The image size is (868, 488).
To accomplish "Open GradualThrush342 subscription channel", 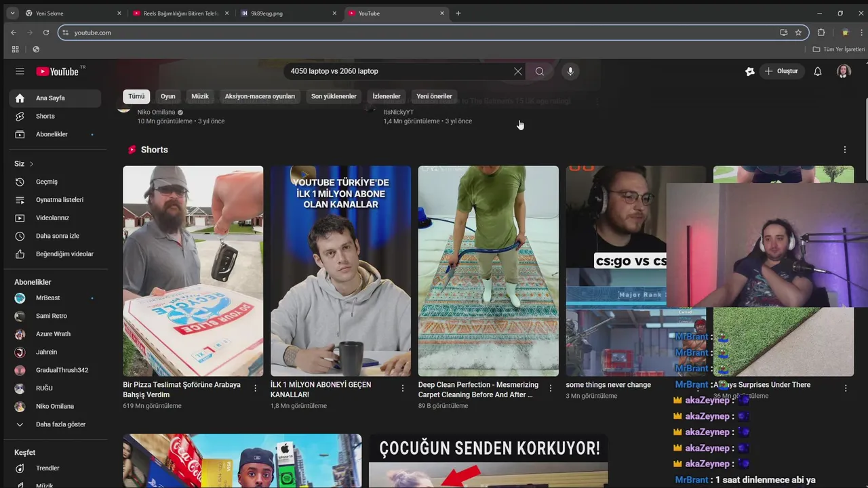I will [54, 370].
